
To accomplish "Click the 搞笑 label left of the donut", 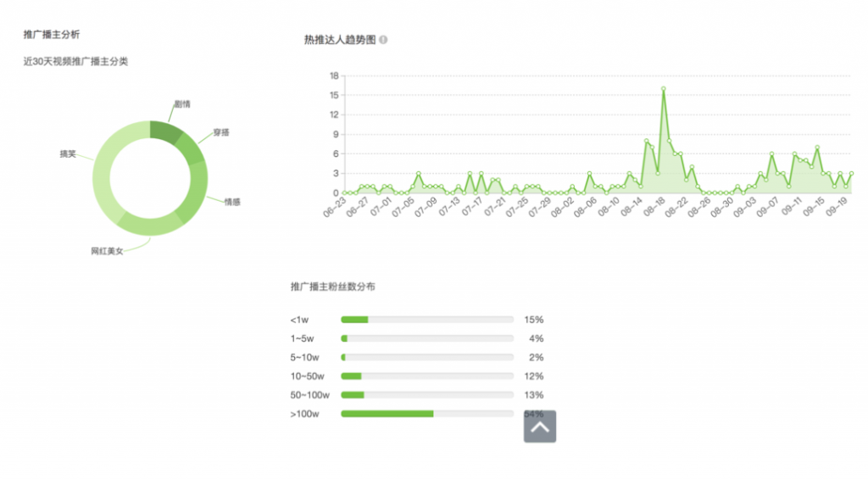I will click(68, 153).
